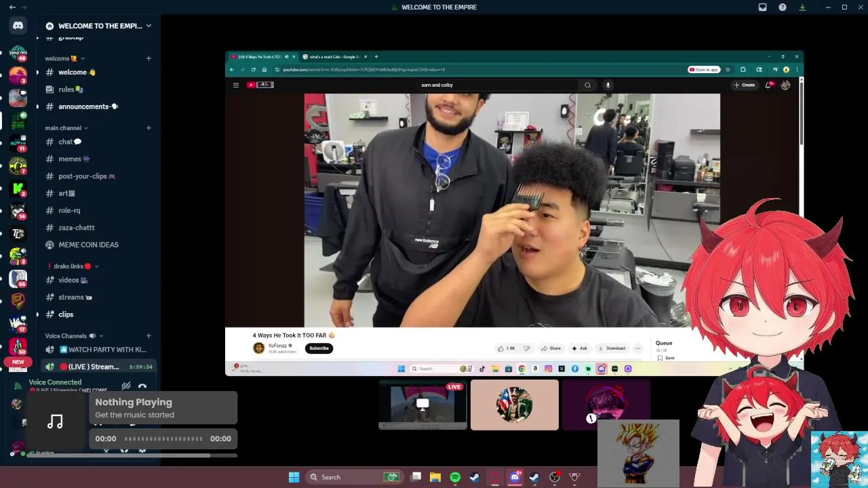868x488 pixels.
Task: Click the Subscribe button for YoFonzz
Action: point(319,348)
